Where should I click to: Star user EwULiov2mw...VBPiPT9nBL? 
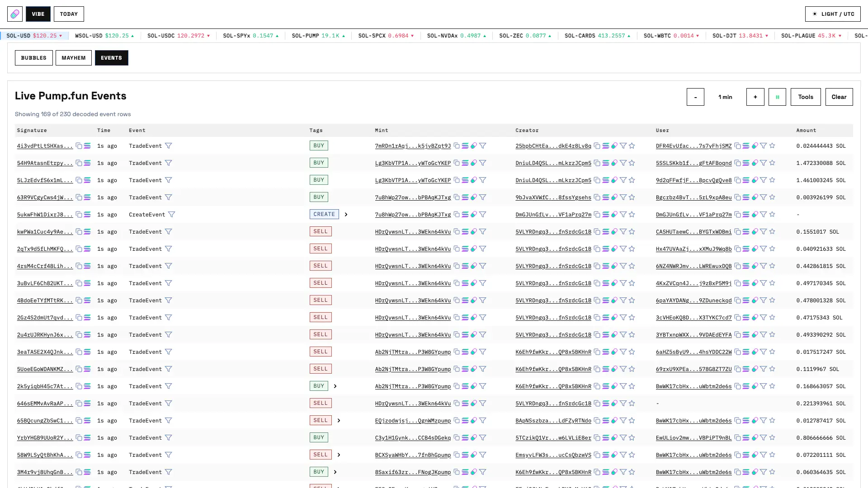click(x=772, y=438)
